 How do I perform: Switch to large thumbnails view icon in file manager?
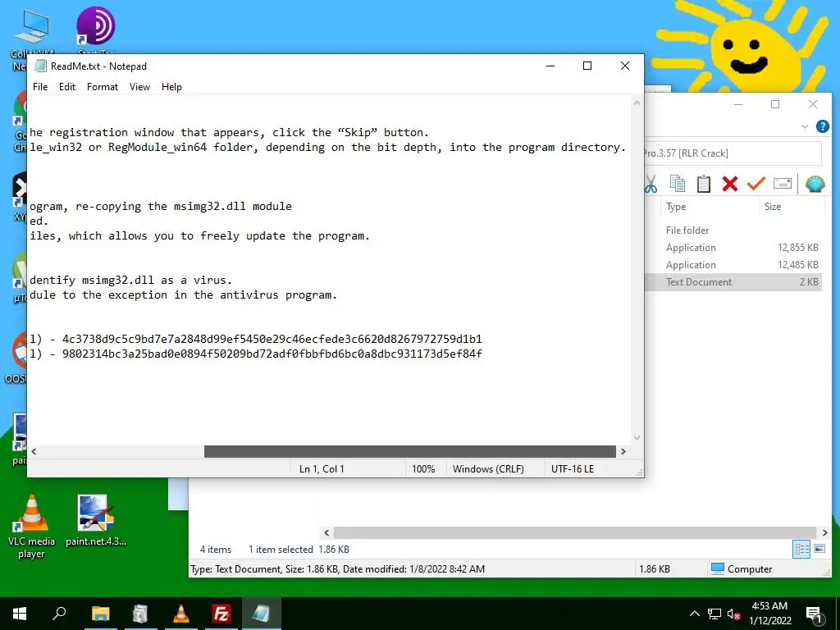pos(819,549)
